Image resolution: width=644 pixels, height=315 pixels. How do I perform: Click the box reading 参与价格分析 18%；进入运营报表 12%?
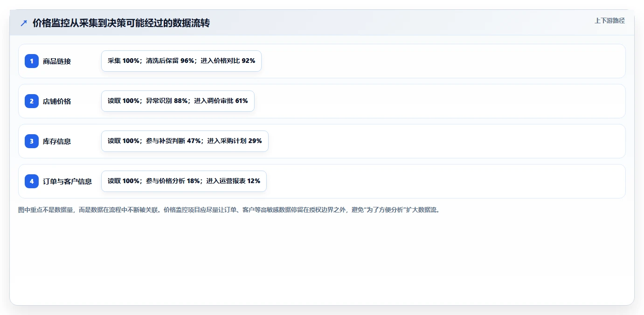click(184, 181)
